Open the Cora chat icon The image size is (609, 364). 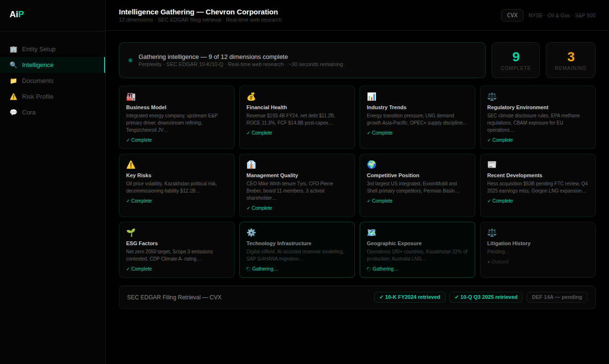[x=13, y=112]
